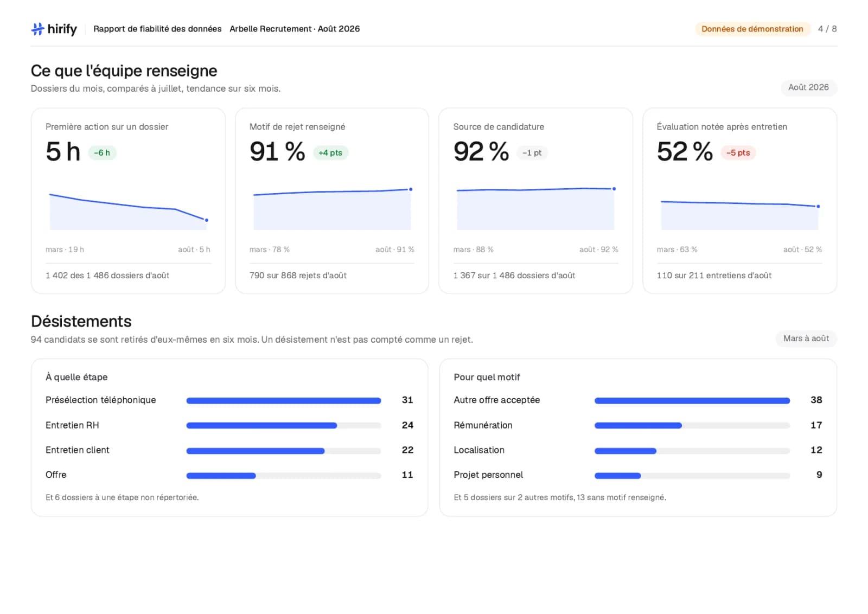Click the count "38" for Autre offre acceptée

pyautogui.click(x=816, y=400)
